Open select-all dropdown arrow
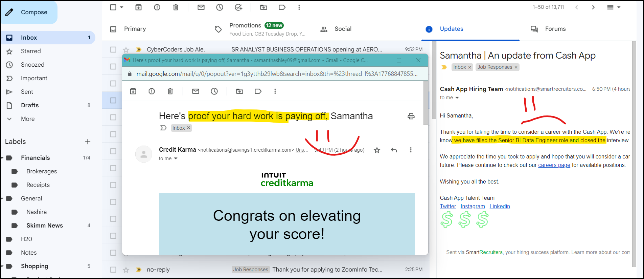Image resolution: width=644 pixels, height=279 pixels. (x=122, y=7)
